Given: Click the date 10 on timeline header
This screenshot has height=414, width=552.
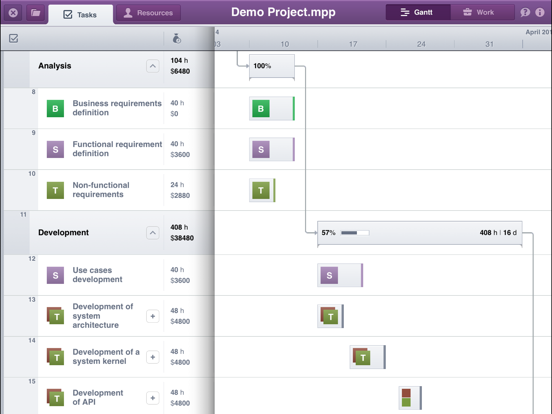Looking at the screenshot, I should 284,44.
